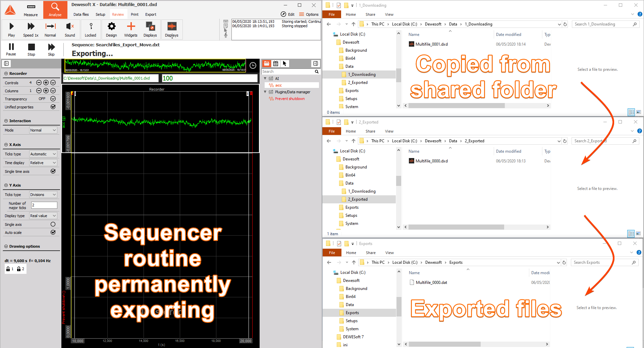Click the Dewesoft logo icon
The height and width of the screenshot is (348, 644).
(10, 10)
